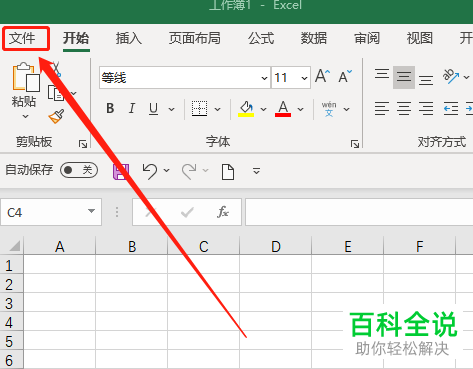This screenshot has width=473, height=369.
Task: Click the redo arrow
Action: coord(189,171)
